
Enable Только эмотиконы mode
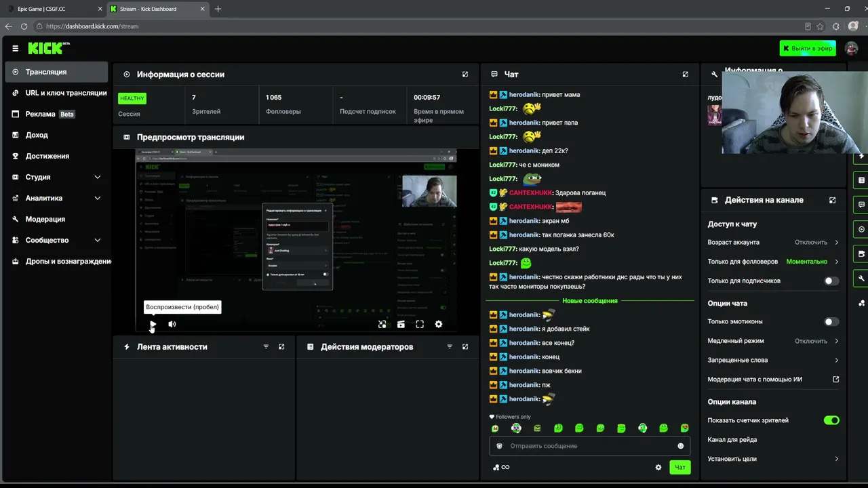pos(831,322)
